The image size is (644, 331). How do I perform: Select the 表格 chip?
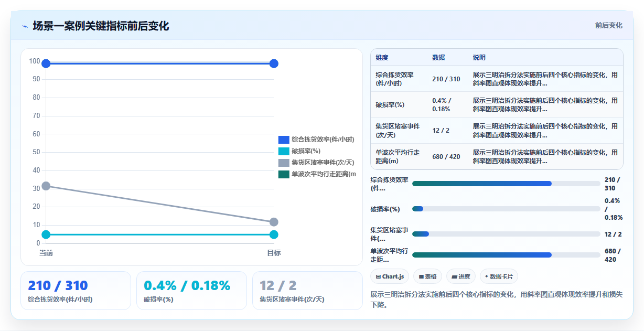pos(428,276)
